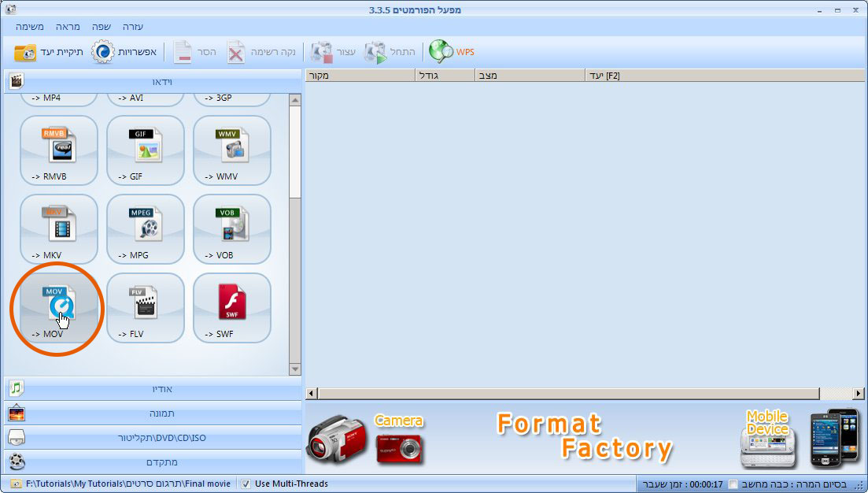Click task list scroll right arrow
This screenshot has height=493, width=868.
859,393
